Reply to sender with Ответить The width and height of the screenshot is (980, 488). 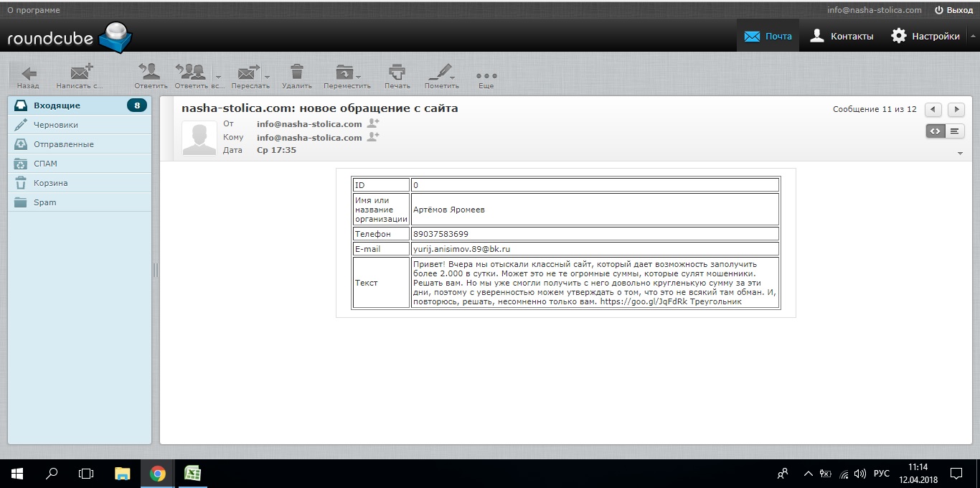[151, 75]
